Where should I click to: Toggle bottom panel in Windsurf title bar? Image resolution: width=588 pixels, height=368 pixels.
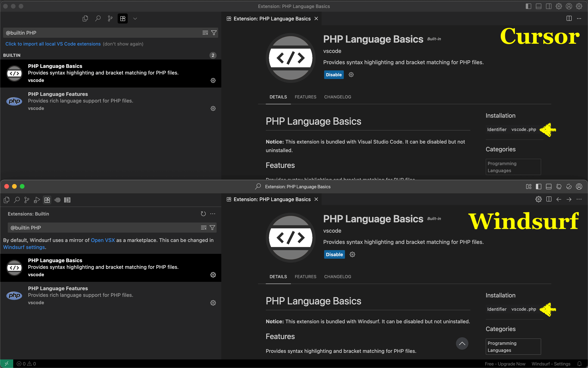click(549, 187)
